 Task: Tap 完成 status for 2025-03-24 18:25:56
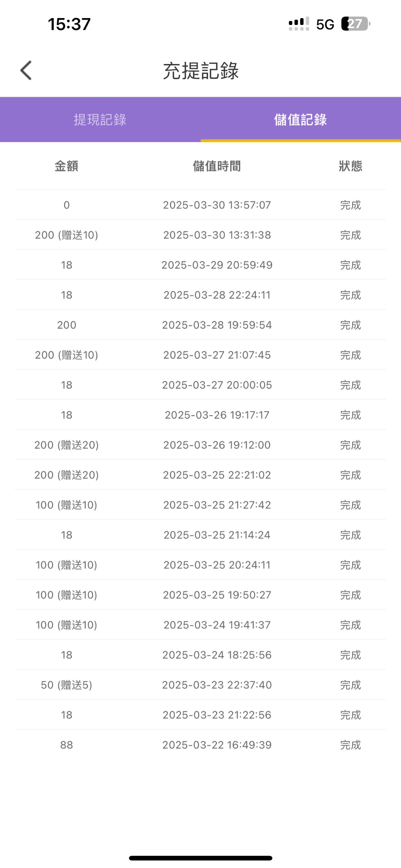(x=350, y=655)
